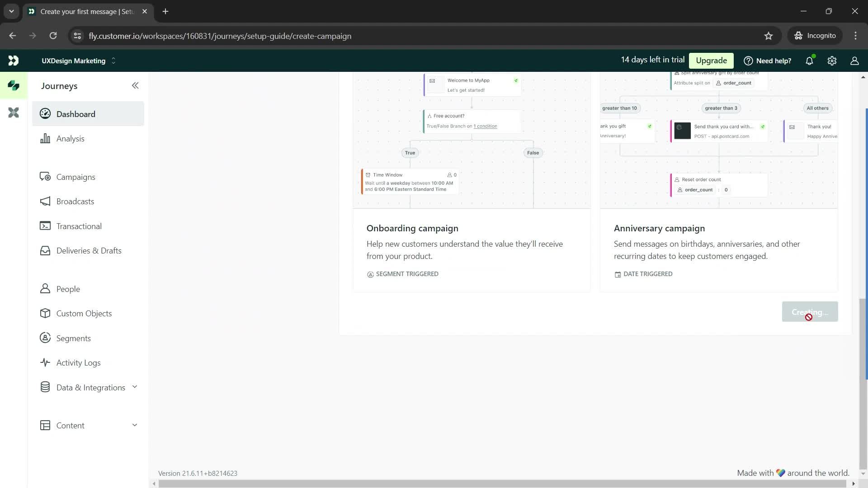Viewport: 868px width, 488px height.
Task: Toggle the Need help support panel
Action: (769, 60)
